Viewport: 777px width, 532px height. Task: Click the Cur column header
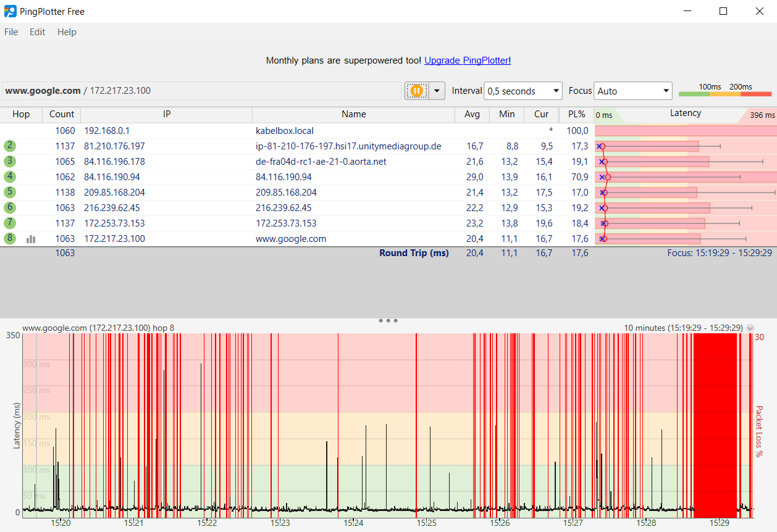pyautogui.click(x=542, y=114)
